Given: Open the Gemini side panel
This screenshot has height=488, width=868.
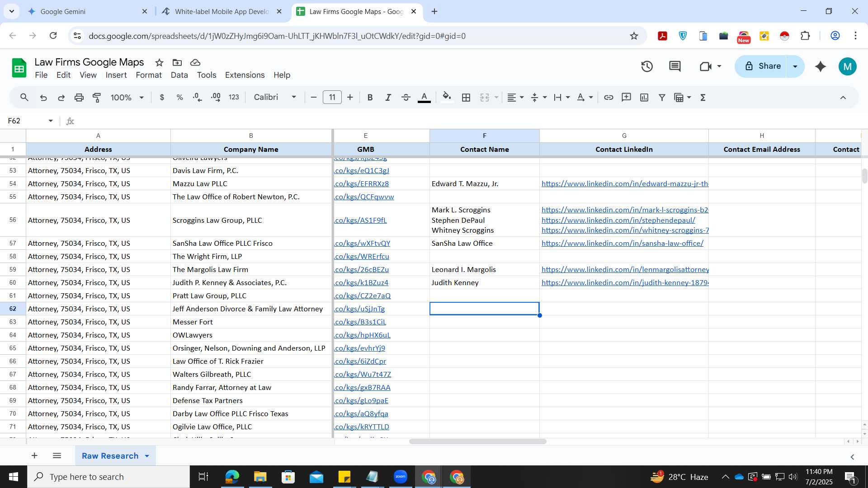Looking at the screenshot, I should coord(821,66).
